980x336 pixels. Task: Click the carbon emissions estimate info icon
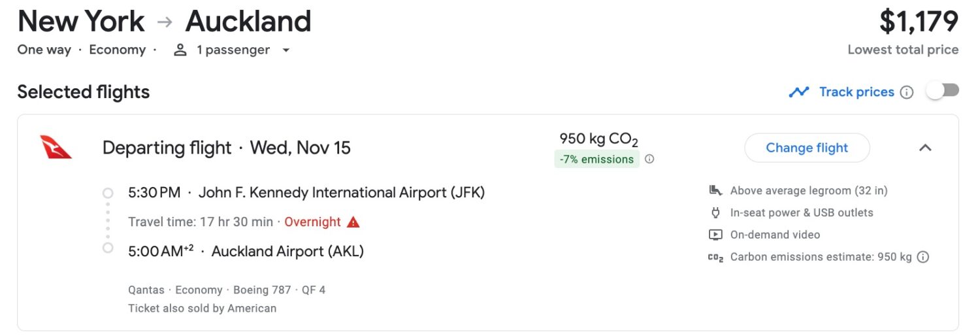(x=923, y=257)
